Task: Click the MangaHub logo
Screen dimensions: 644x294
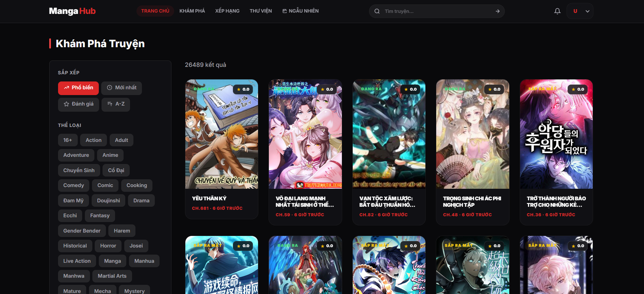Action: (x=72, y=11)
